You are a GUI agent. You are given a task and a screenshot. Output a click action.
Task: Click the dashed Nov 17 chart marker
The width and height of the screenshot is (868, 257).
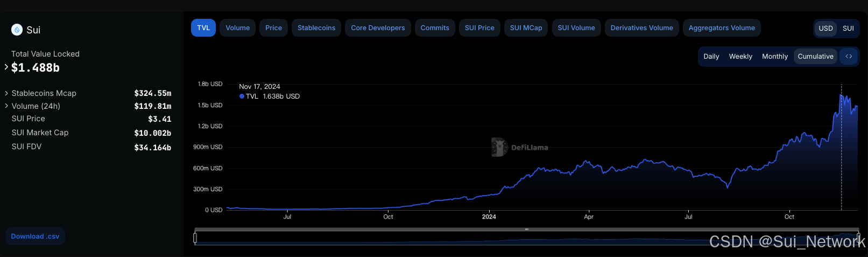[x=842, y=147]
